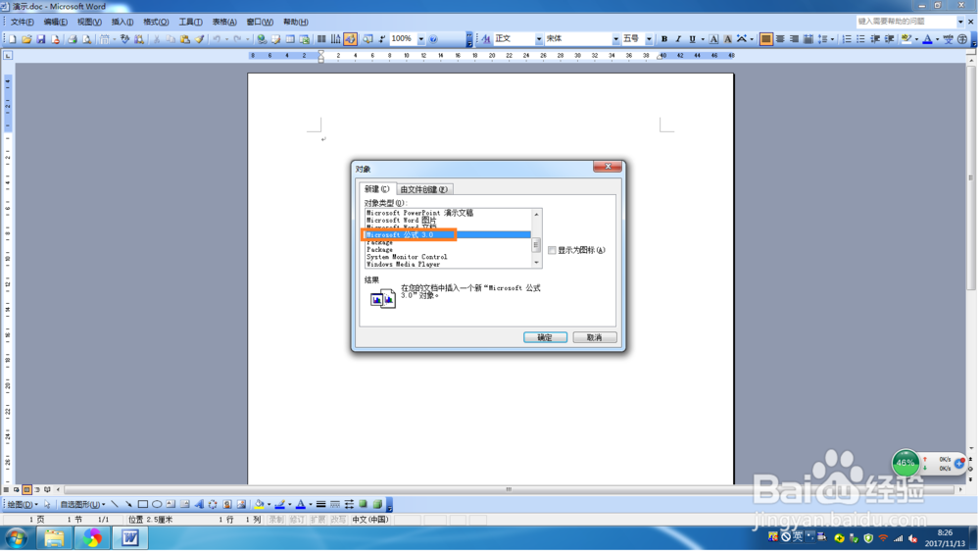Open the 编辑(E) menu

tap(56, 22)
